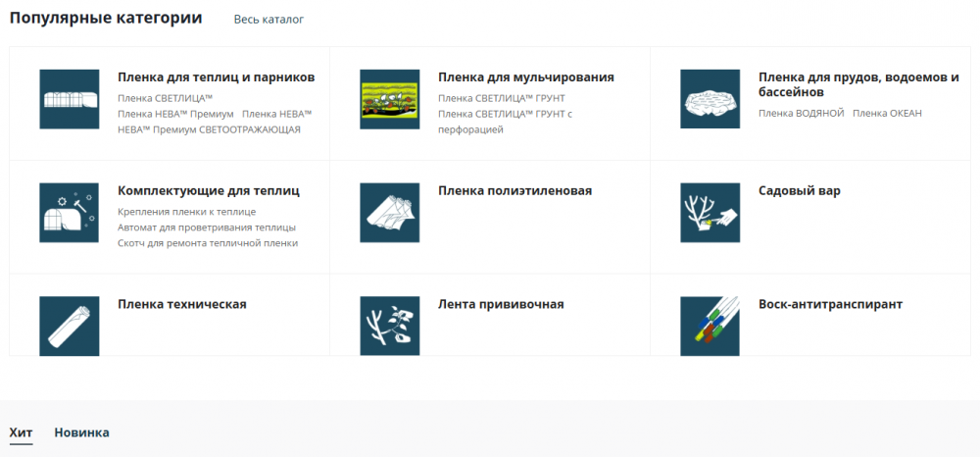The image size is (980, 457).
Task: Click the greenhouse film category icon
Action: (x=70, y=99)
